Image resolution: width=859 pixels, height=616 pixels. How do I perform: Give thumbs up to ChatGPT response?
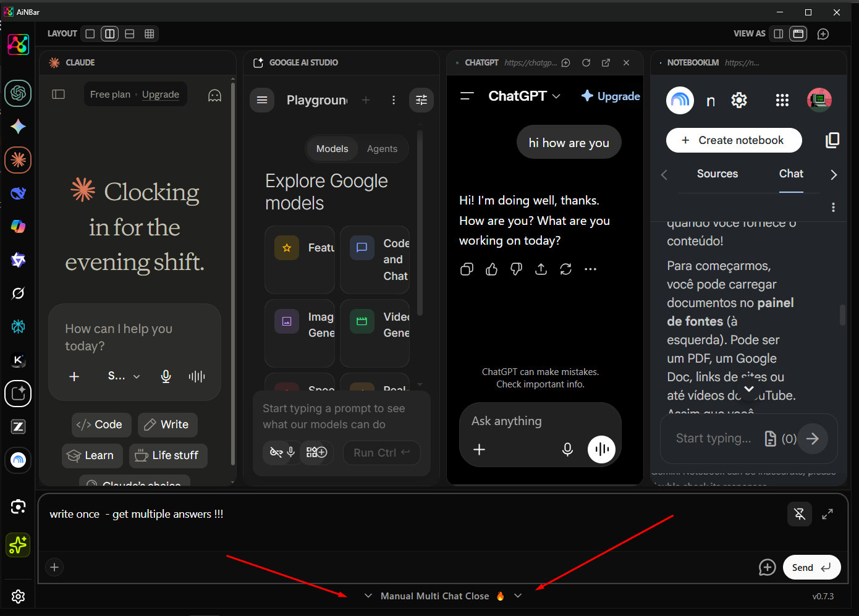click(492, 269)
